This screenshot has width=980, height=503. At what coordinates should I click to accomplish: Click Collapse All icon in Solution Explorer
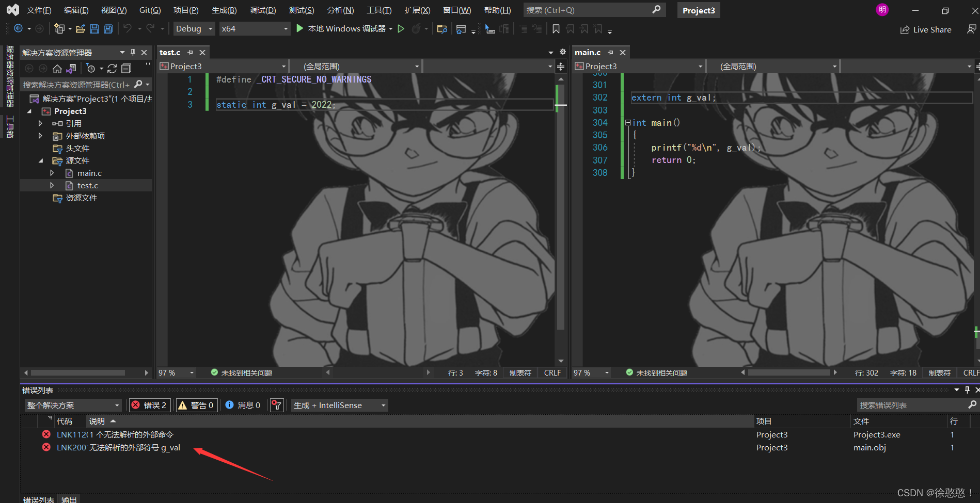coord(127,69)
